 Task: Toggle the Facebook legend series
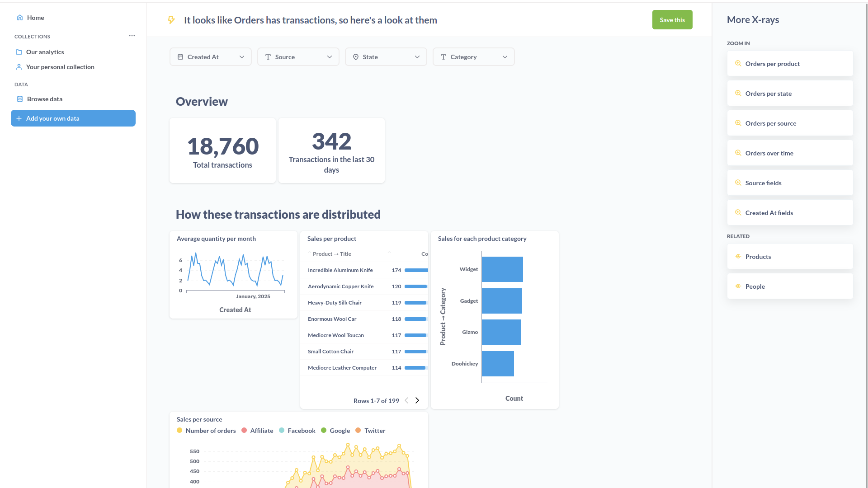coord(297,431)
